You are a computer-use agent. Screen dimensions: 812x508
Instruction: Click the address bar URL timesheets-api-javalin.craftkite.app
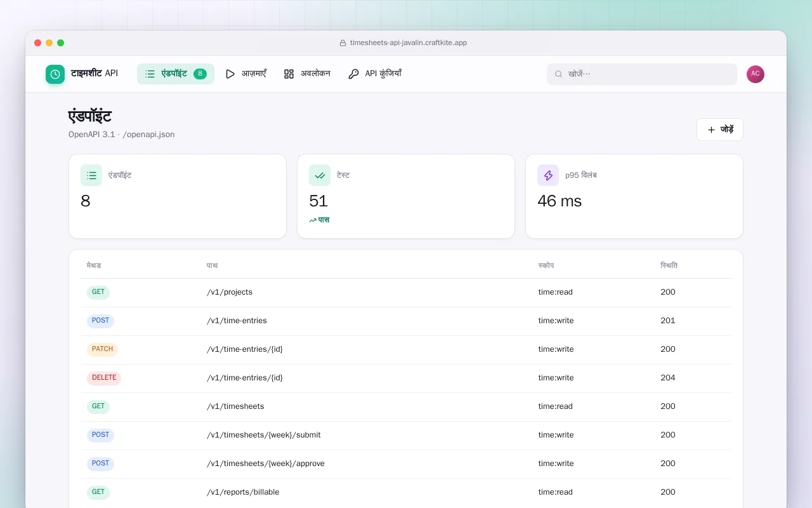pos(409,43)
